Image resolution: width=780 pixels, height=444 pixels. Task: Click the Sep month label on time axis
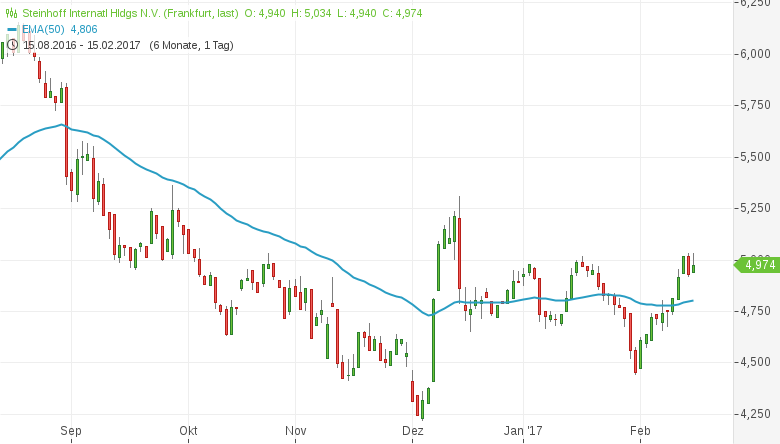(x=71, y=431)
